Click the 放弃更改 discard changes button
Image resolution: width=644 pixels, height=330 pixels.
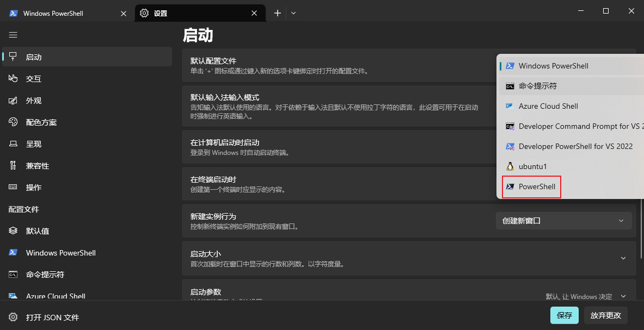tap(605, 315)
